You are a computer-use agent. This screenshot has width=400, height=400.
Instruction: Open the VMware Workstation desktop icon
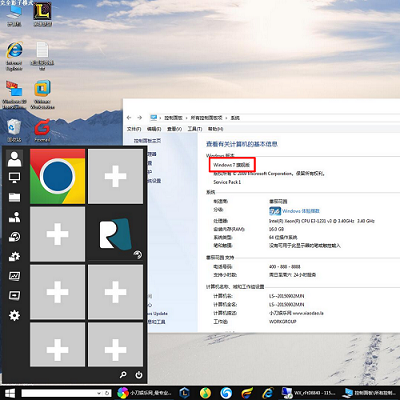pyautogui.click(x=42, y=95)
